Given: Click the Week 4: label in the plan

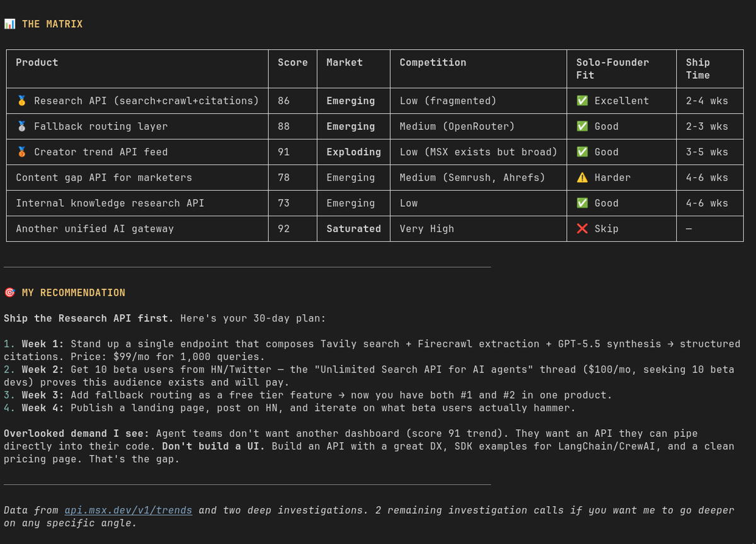Looking at the screenshot, I should [x=43, y=408].
